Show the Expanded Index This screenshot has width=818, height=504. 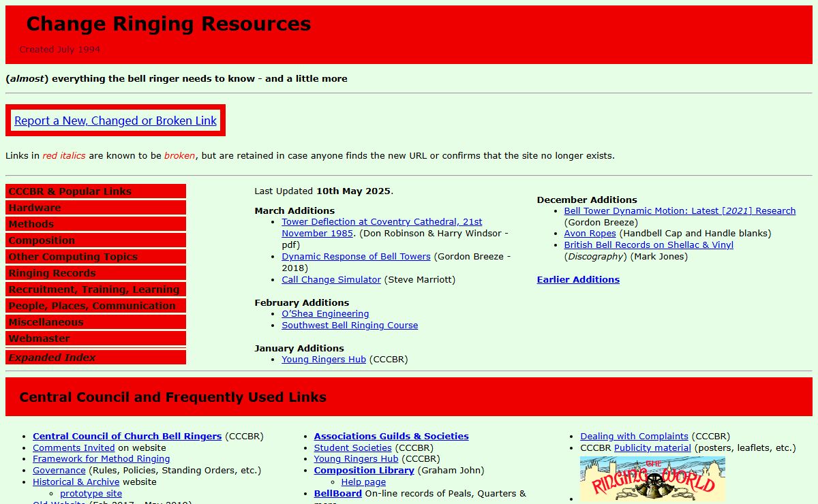[x=95, y=357]
